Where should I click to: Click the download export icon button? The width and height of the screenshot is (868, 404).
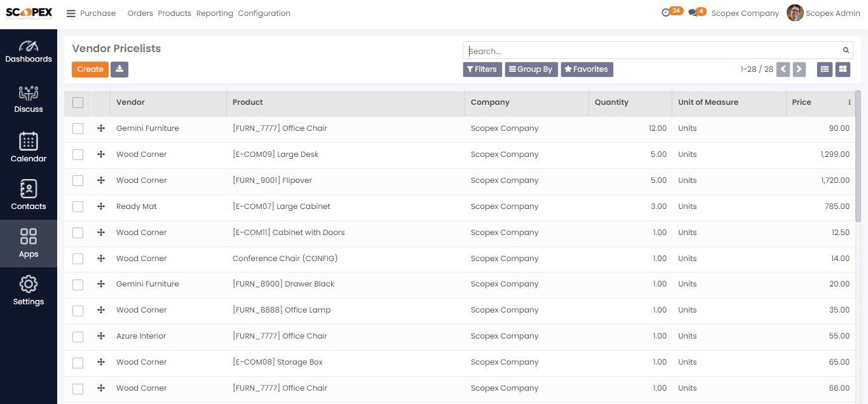tap(119, 69)
